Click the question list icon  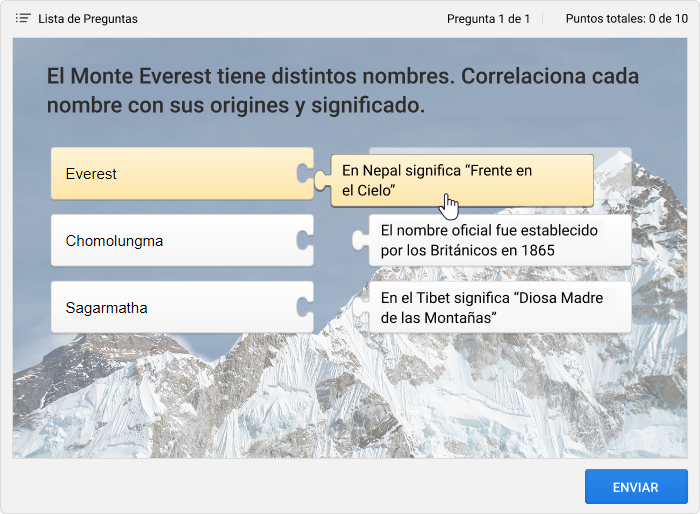23,19
